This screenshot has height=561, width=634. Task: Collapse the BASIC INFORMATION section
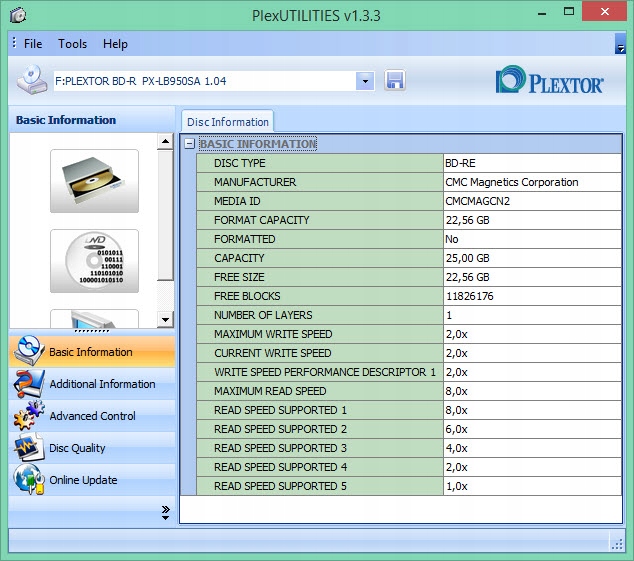pyautogui.click(x=189, y=144)
